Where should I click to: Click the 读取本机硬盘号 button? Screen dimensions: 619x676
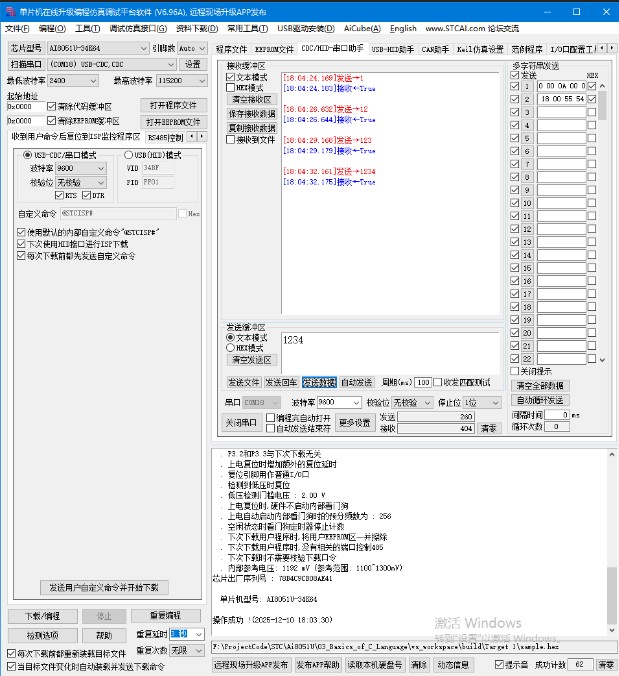pyautogui.click(x=375, y=665)
